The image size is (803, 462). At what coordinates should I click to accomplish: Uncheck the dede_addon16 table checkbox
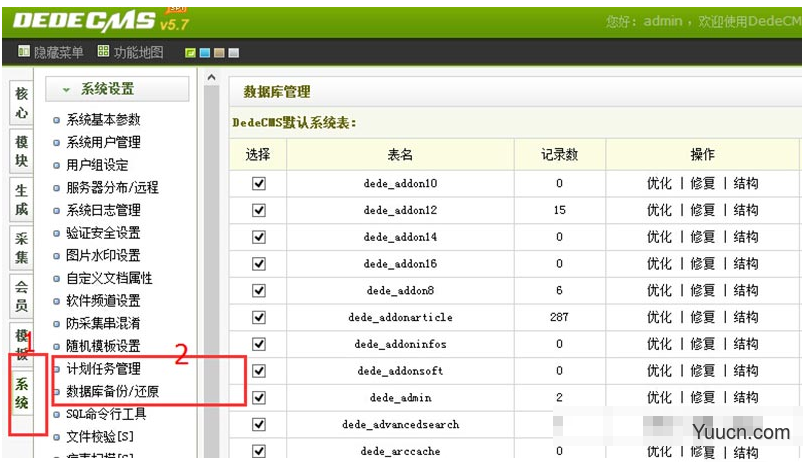point(259,264)
